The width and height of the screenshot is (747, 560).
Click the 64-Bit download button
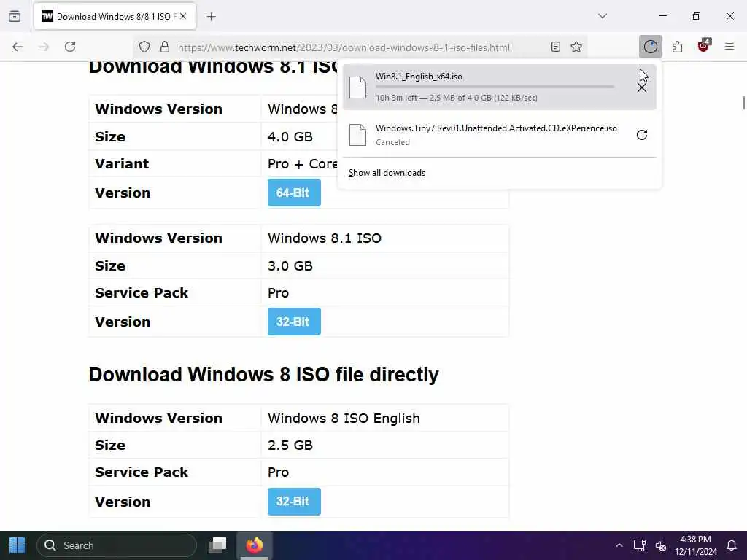click(294, 192)
